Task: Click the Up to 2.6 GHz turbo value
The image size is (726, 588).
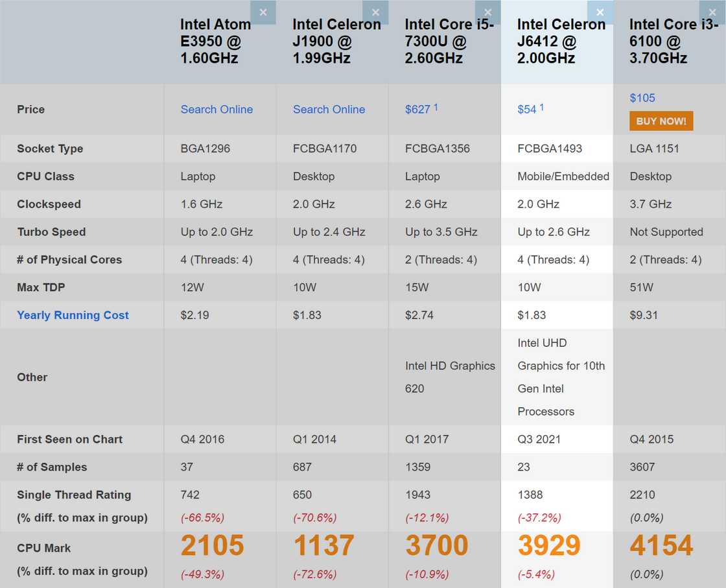Action: pyautogui.click(x=554, y=232)
